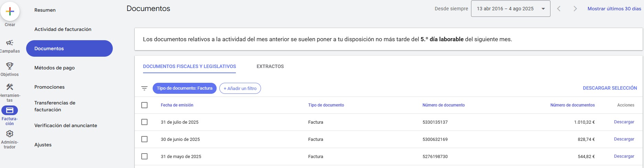Image resolution: width=644 pixels, height=168 pixels.
Task: Click the filter lines icon
Action: click(x=144, y=88)
